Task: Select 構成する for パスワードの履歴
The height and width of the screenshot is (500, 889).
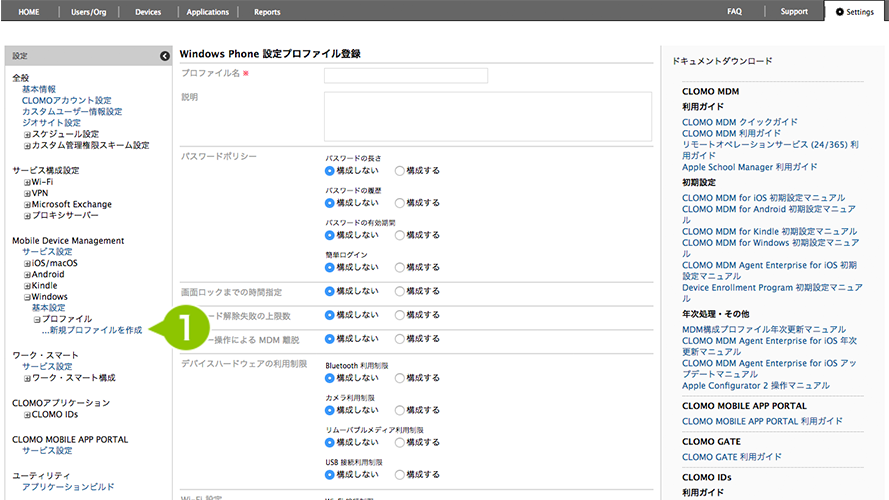Action: [400, 203]
